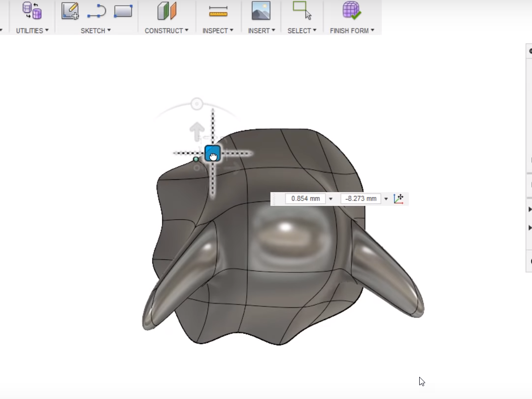Open the INSPECT menu
Viewport: 532px width, 399px height.
(217, 31)
